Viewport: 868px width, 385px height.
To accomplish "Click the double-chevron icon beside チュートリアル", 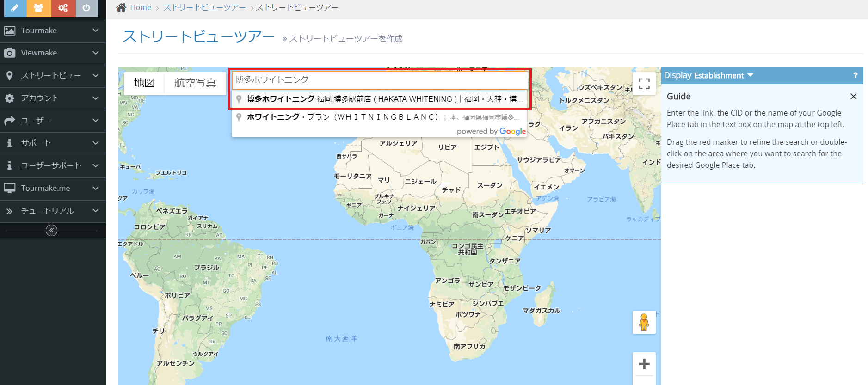I will (9, 211).
